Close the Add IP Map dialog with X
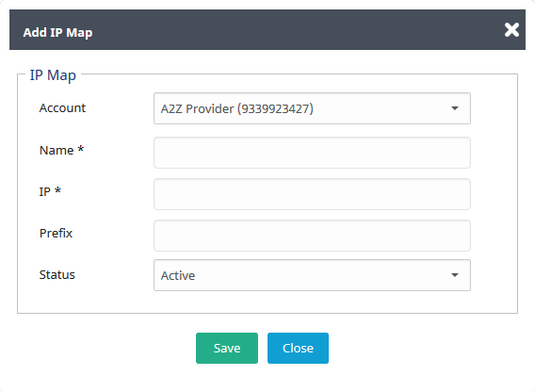This screenshot has height=392, width=535. [x=511, y=30]
